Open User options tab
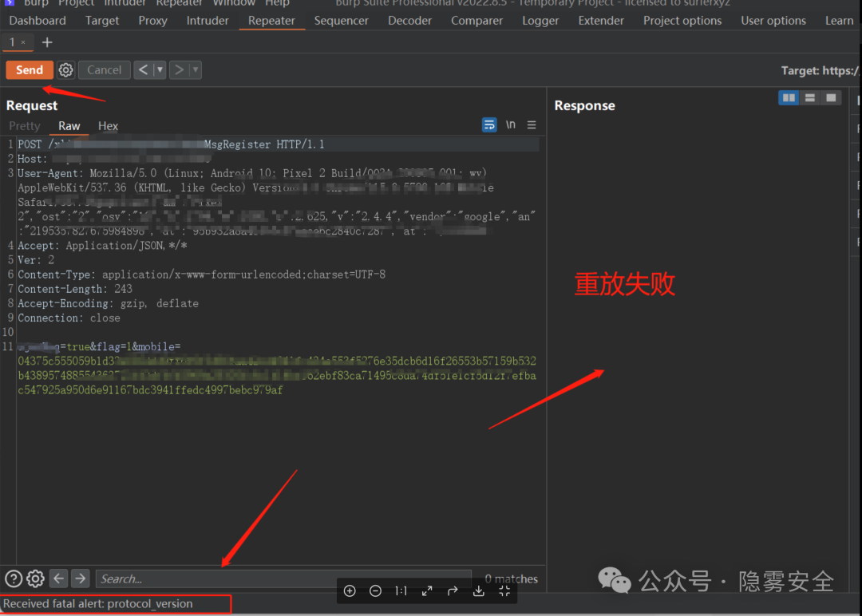Viewport: 862px width, 616px height. pos(773,20)
